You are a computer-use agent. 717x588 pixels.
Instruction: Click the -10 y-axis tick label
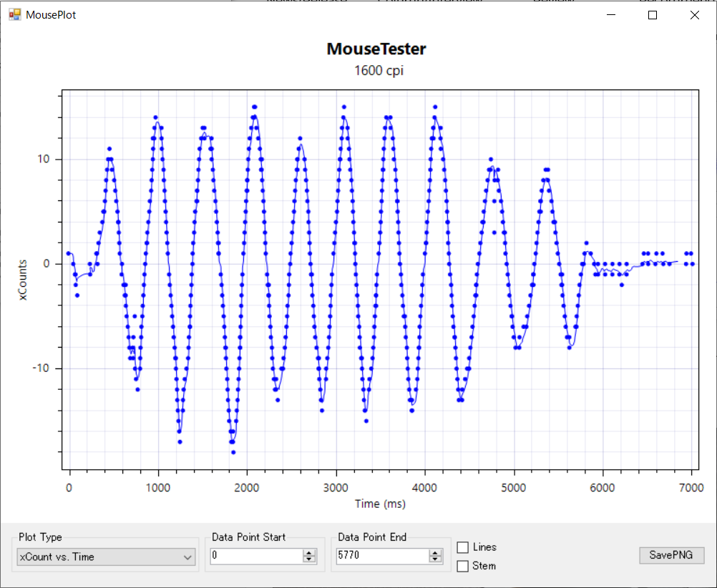40,368
